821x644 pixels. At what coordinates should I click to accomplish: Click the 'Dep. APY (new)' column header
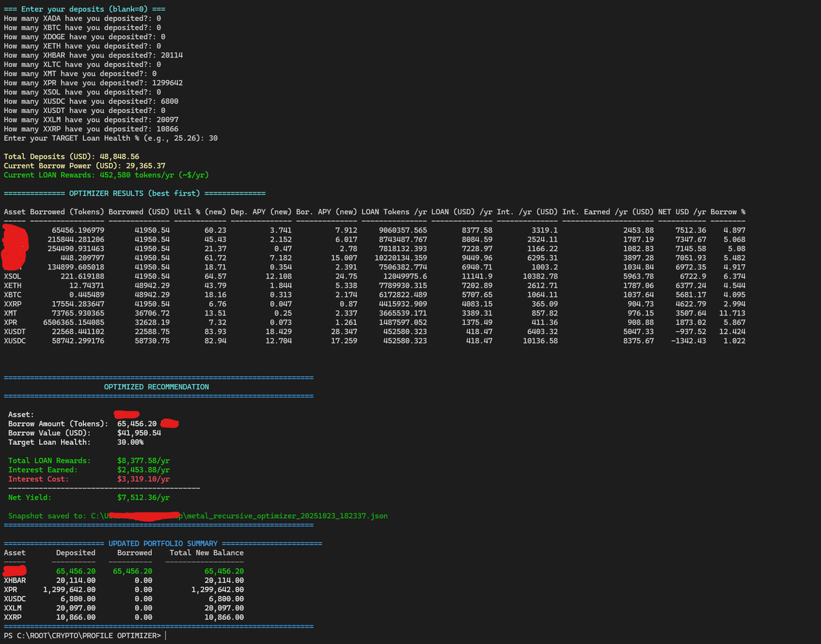click(x=261, y=212)
